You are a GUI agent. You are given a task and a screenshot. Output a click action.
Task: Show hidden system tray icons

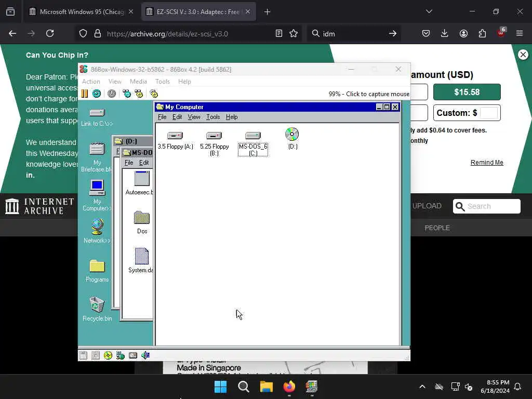coord(422,387)
